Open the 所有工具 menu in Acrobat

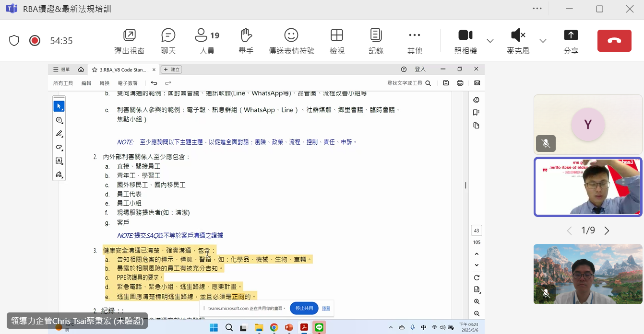tap(63, 83)
